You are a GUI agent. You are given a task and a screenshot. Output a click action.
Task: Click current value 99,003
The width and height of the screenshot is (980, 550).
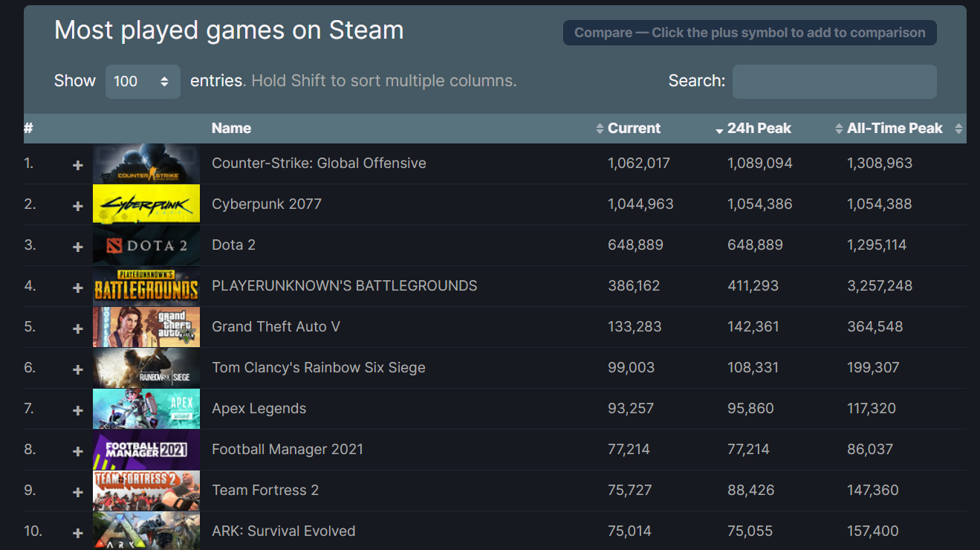tap(631, 367)
